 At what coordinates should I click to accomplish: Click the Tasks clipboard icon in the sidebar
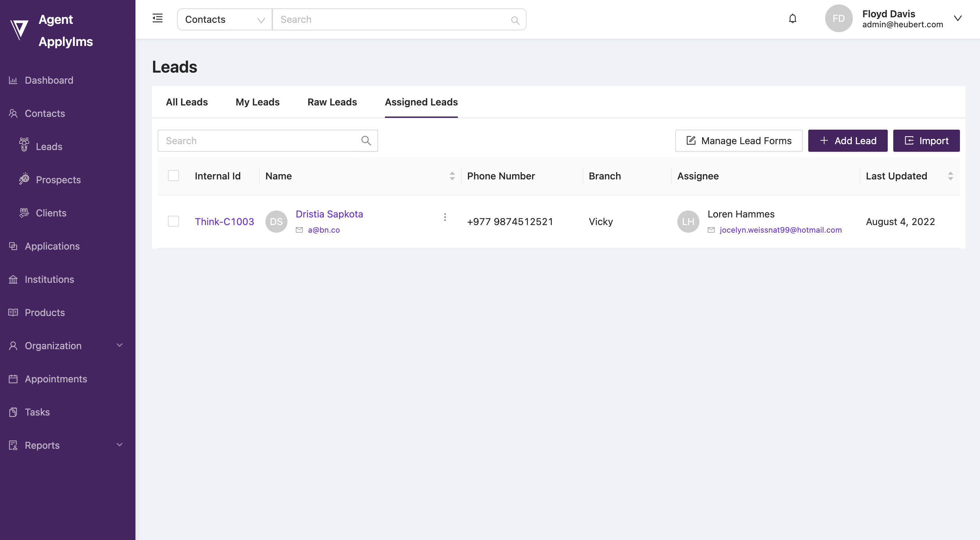point(13,412)
